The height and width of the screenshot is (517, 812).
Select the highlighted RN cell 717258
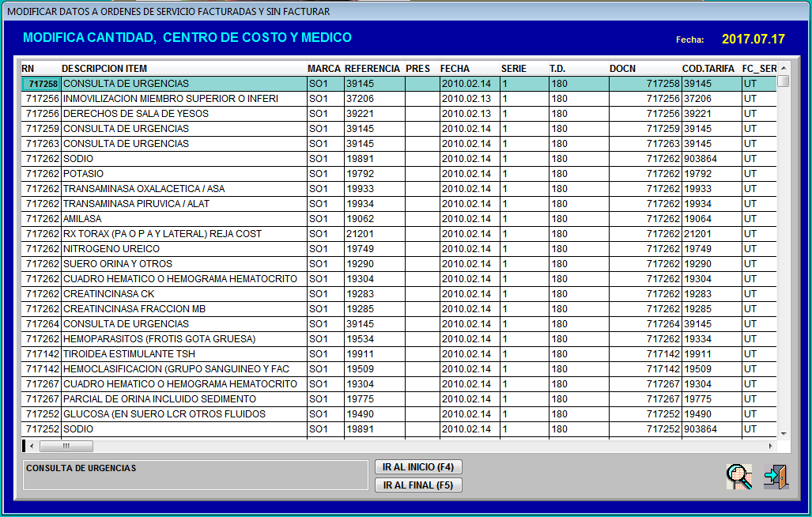tap(41, 84)
